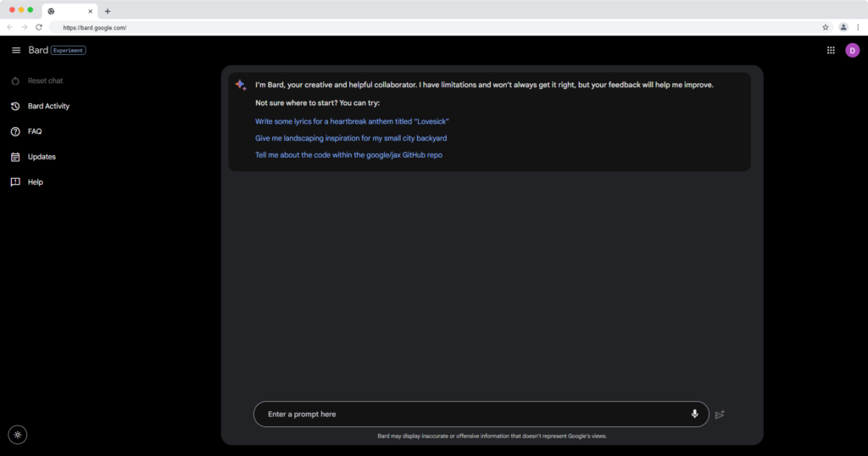Select the landscaping inspiration suggestion

click(x=351, y=138)
